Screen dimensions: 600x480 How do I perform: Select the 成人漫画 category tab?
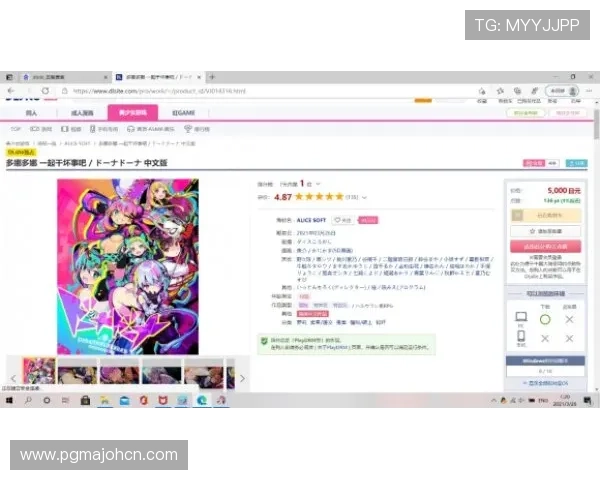[82, 113]
